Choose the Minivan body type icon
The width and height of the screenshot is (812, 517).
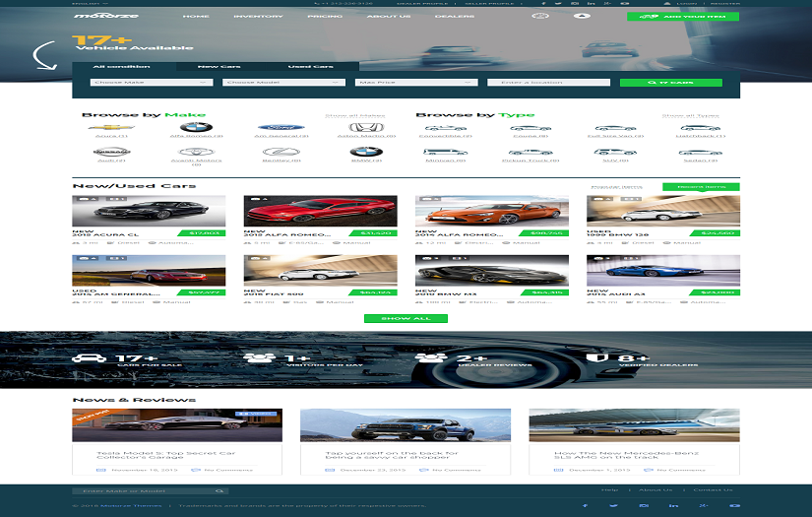[445, 152]
